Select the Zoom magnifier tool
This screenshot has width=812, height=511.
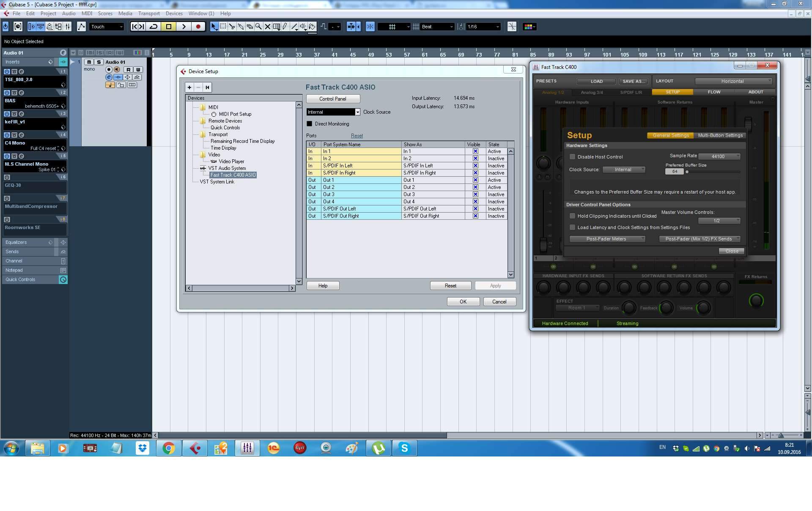click(258, 27)
